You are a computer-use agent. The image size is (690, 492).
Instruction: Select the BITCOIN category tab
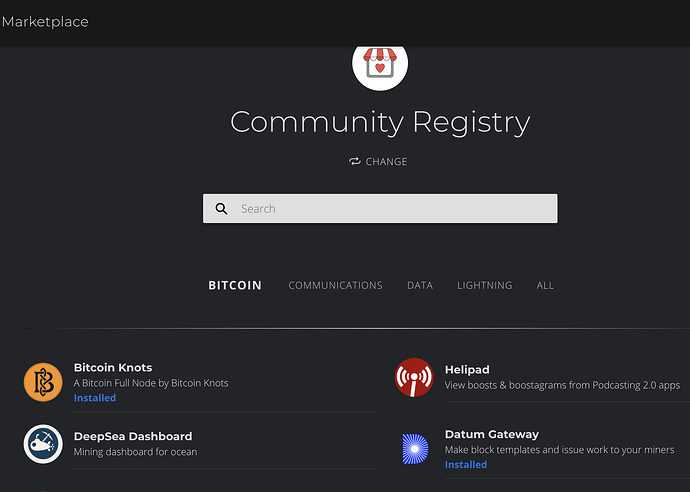tap(235, 285)
